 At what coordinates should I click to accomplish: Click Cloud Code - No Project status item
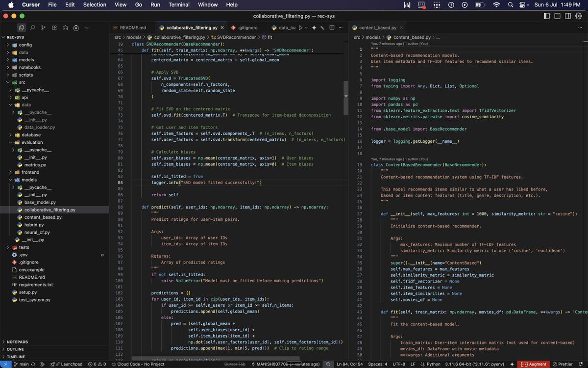pyautogui.click(x=138, y=364)
